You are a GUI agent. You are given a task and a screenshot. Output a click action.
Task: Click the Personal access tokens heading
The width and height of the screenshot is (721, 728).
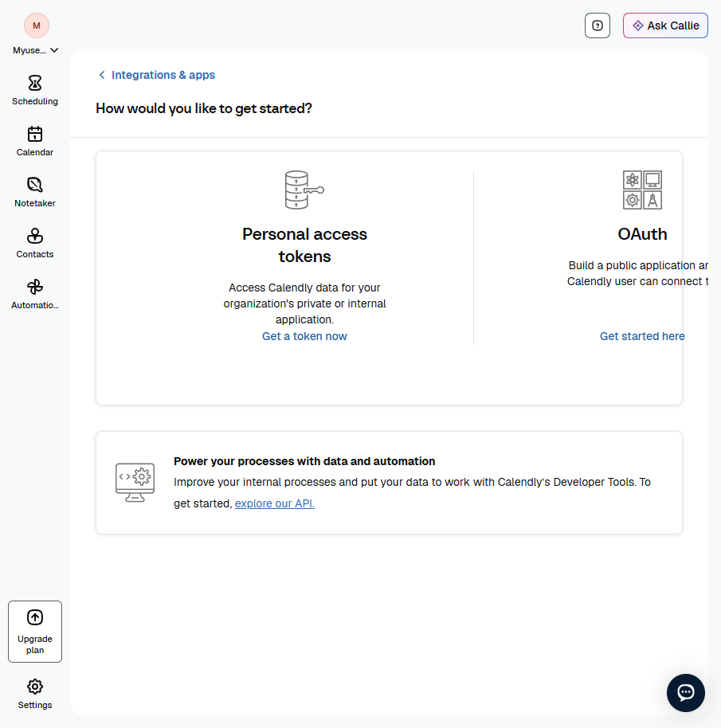coord(304,245)
